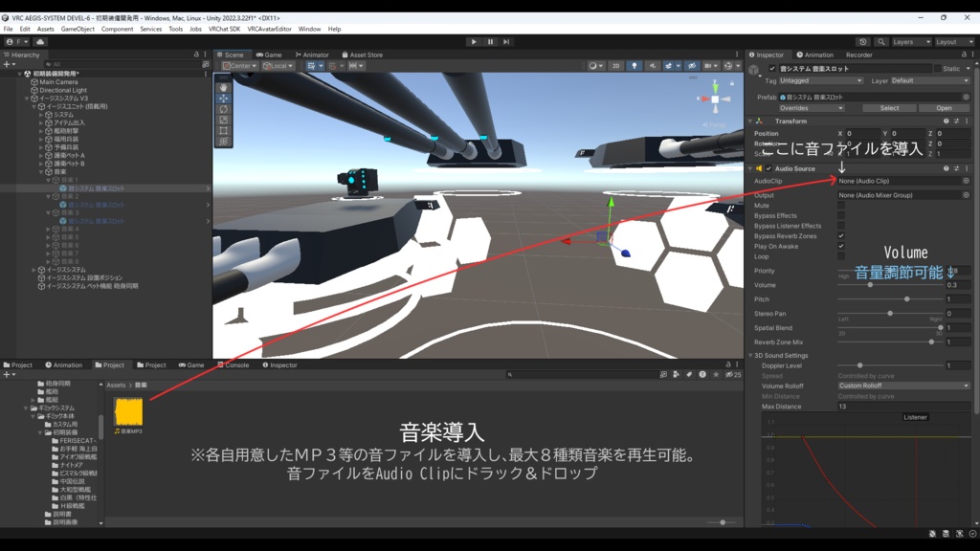Uncheck Bypass Reverb Zones
This screenshot has height=551, width=980.
[840, 236]
